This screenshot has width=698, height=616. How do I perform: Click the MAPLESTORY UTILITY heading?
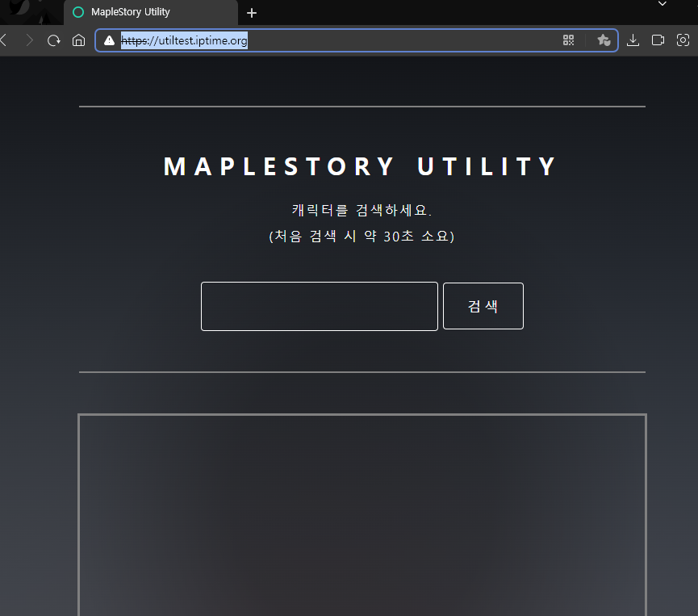(361, 166)
